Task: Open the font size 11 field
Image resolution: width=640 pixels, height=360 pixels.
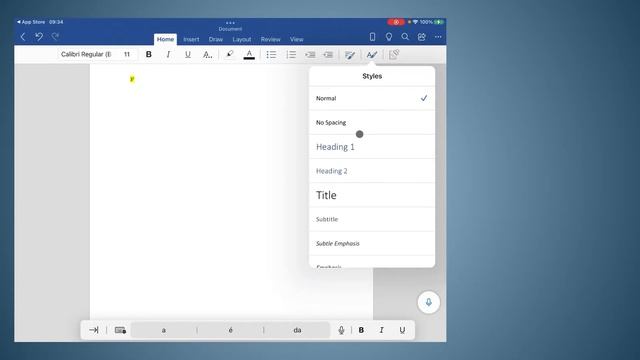Action: tap(127, 54)
